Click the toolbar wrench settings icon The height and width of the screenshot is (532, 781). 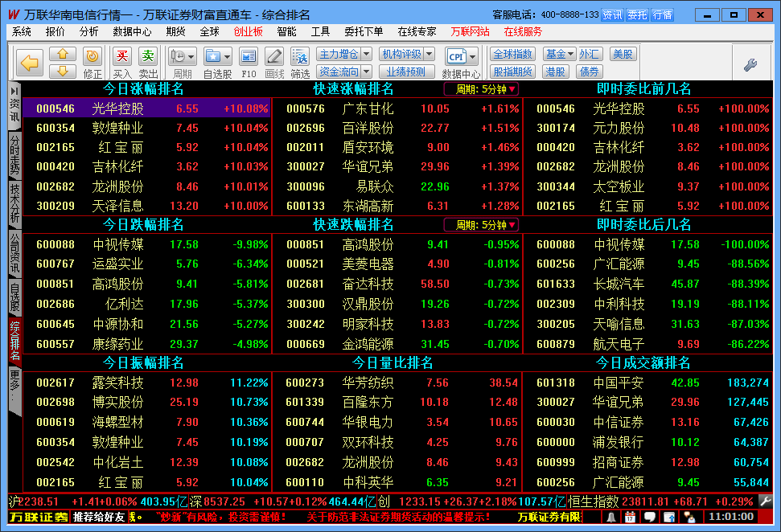[750, 64]
